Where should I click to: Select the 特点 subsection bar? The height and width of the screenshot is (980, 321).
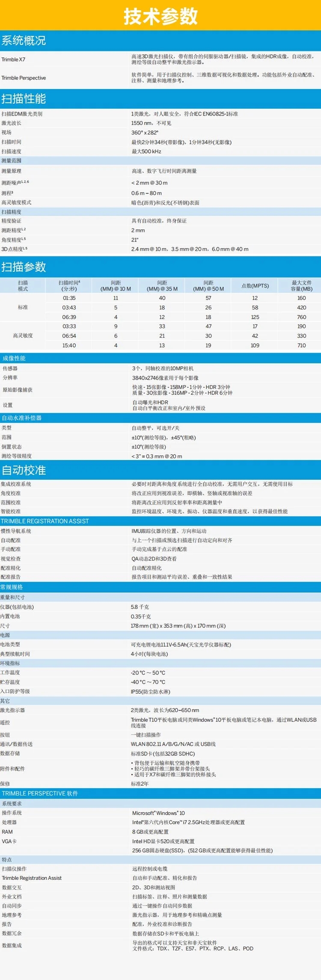160,859
